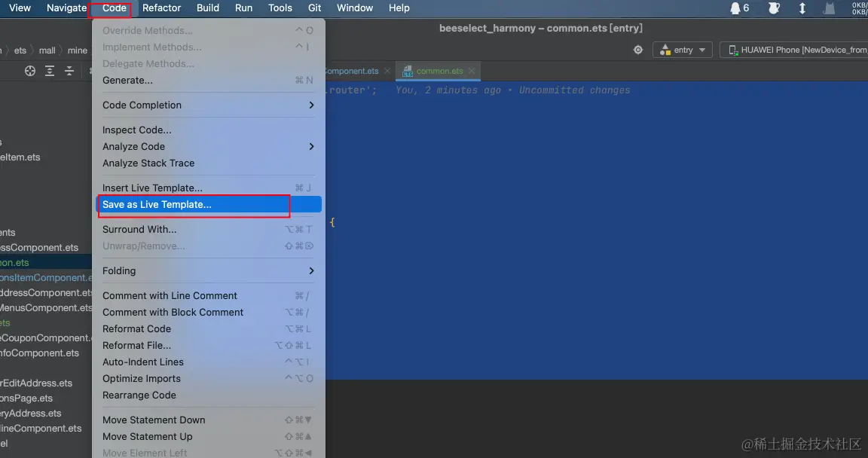The image size is (868, 458).
Task: Open the Navigate menu
Action: 66,8
